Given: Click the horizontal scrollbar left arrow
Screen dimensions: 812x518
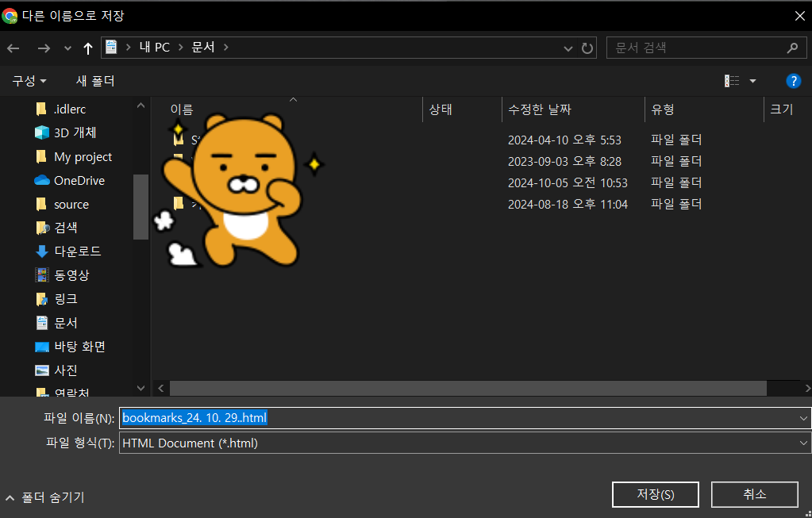Looking at the screenshot, I should (161, 388).
